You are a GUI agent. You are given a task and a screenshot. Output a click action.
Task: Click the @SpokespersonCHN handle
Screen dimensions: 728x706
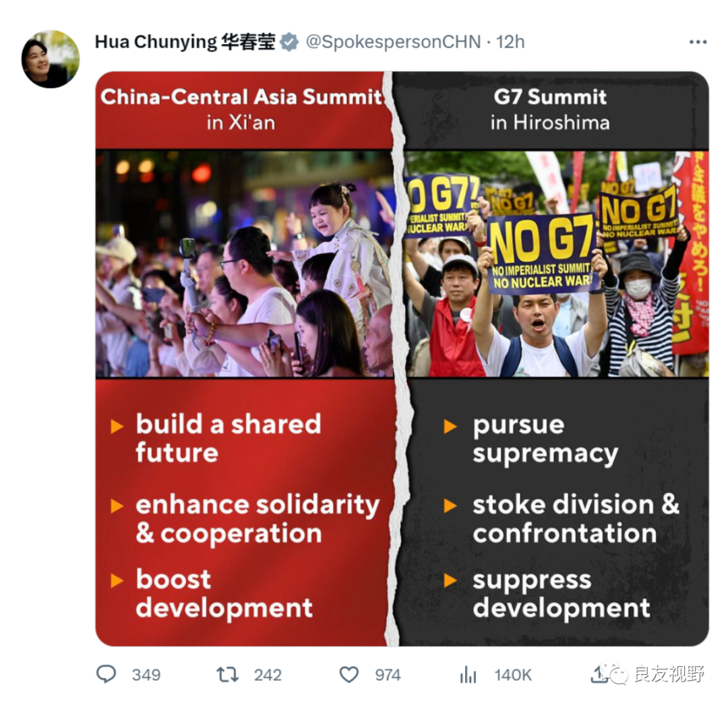tap(393, 42)
